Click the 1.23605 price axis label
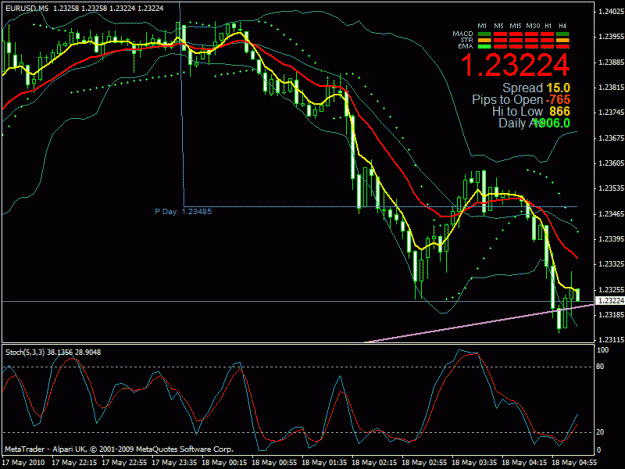Viewport: 625px width, 469px height. point(611,163)
